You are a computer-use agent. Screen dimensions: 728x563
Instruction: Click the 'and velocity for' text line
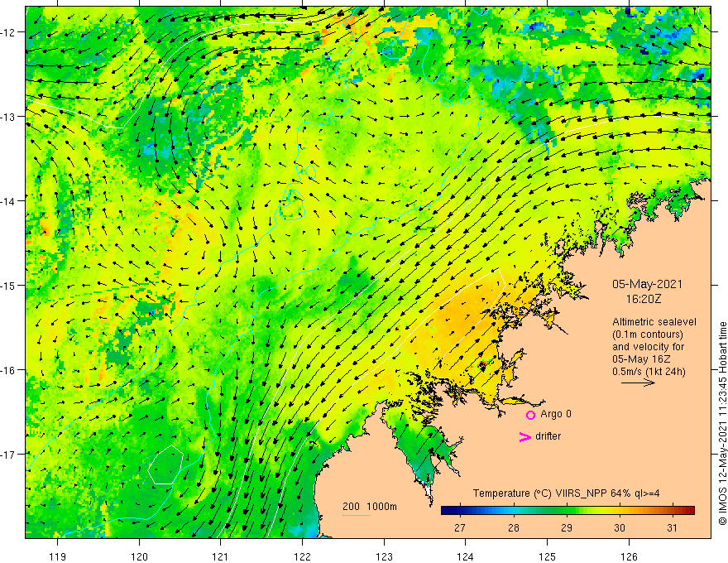click(x=648, y=347)
